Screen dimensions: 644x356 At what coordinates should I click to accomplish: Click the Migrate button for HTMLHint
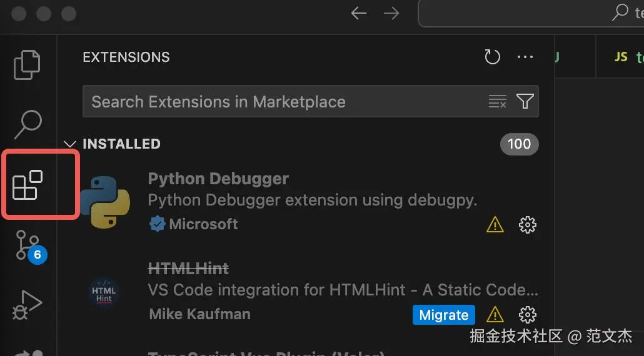click(x=444, y=315)
